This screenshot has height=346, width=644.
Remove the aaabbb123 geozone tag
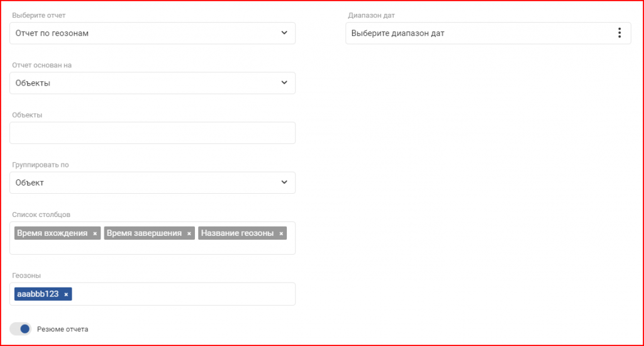(x=66, y=294)
